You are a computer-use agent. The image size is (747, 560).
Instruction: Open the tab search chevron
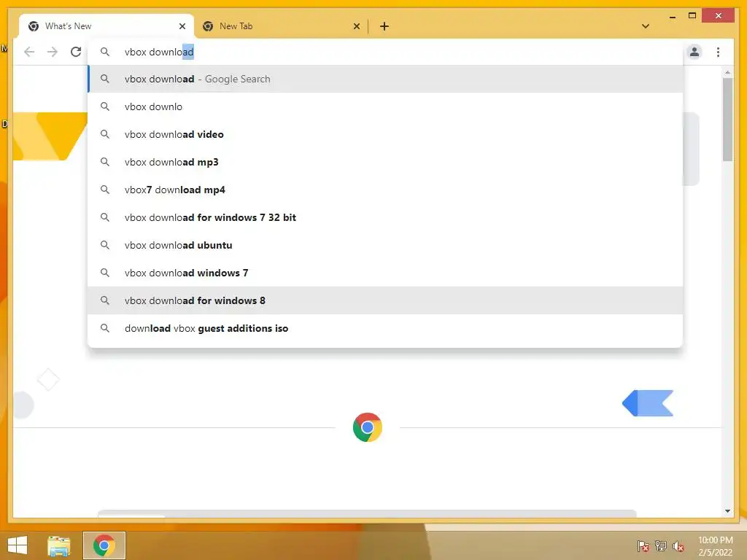[x=646, y=26]
